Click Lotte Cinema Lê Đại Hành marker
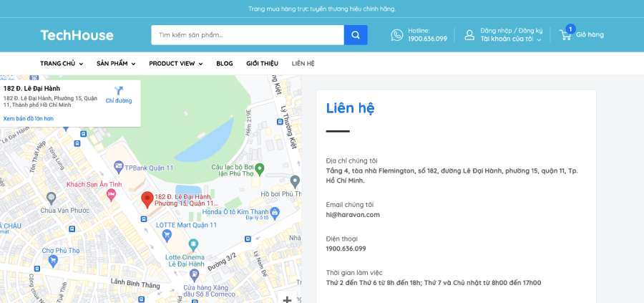 coord(193,246)
